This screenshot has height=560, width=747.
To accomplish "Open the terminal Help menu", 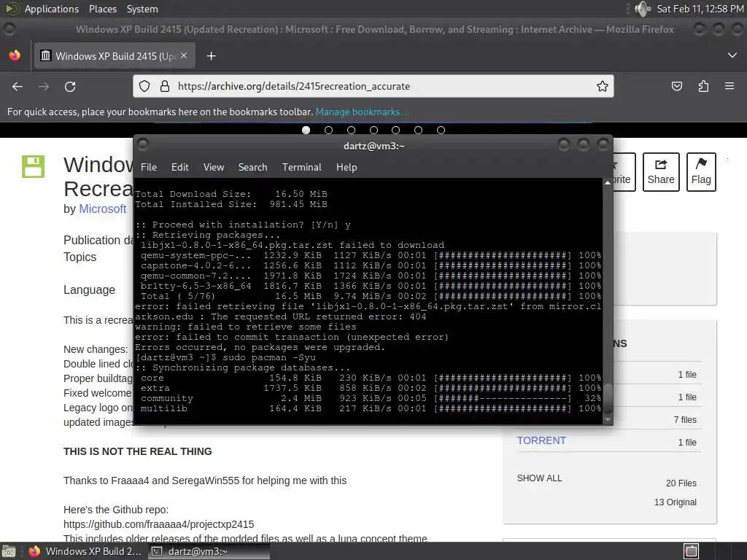I will (x=347, y=167).
